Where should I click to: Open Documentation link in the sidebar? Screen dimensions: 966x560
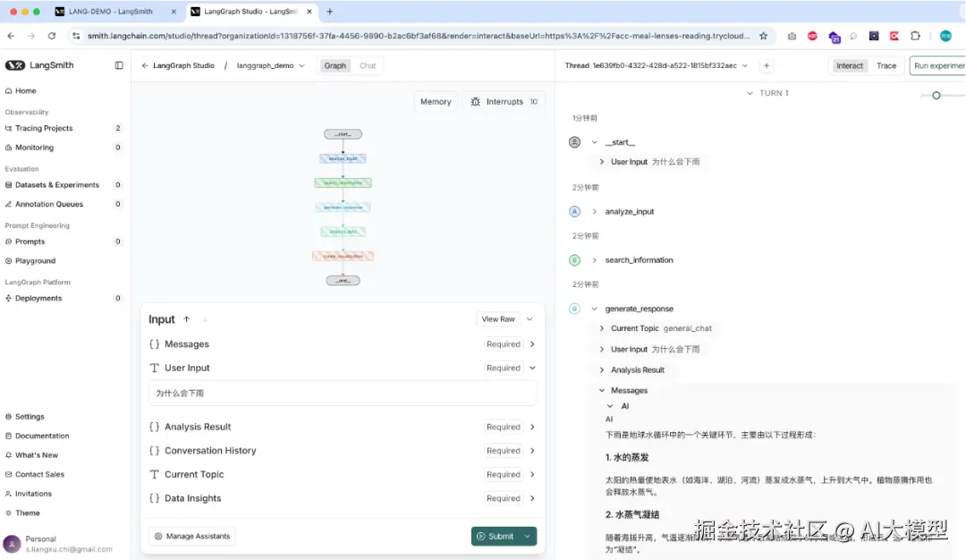pos(42,436)
